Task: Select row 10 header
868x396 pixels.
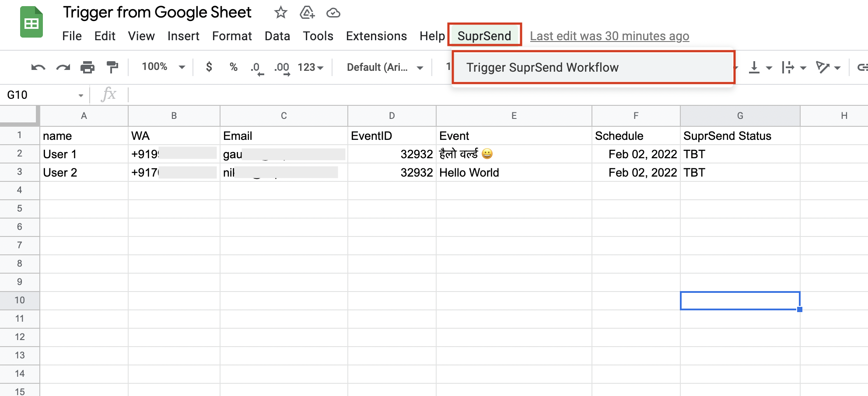Action: click(20, 301)
